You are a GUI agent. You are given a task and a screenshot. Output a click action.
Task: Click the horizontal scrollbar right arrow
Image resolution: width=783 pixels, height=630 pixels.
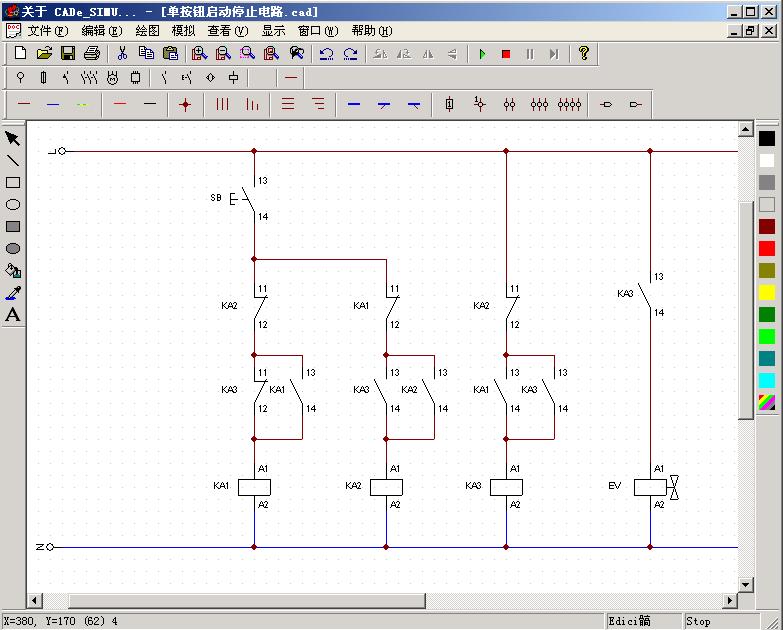click(730, 600)
